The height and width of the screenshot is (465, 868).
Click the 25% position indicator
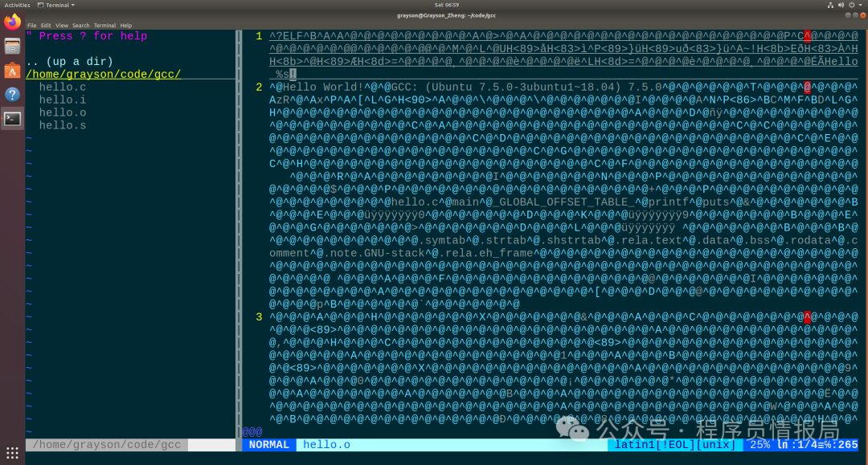[759, 445]
